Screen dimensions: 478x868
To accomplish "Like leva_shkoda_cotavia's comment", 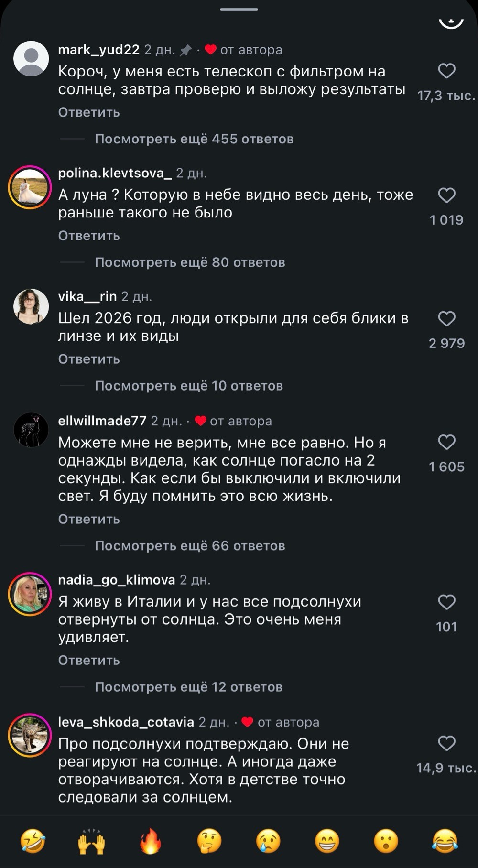I will point(446,743).
